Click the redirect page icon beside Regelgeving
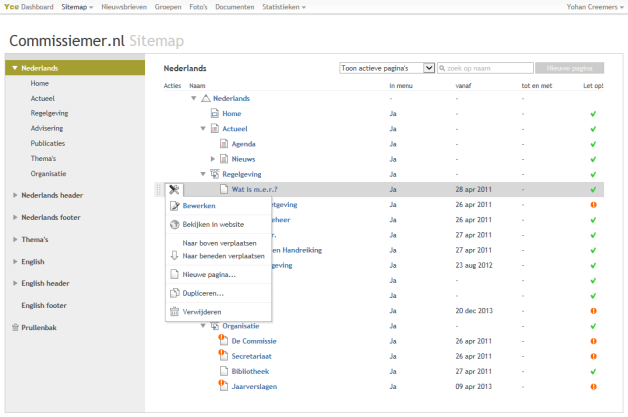The image size is (628, 417). 215,174
